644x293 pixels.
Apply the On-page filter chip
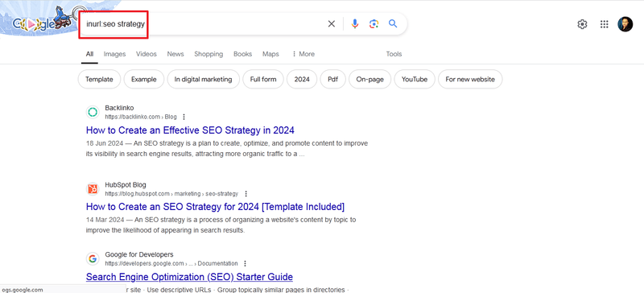(x=369, y=80)
